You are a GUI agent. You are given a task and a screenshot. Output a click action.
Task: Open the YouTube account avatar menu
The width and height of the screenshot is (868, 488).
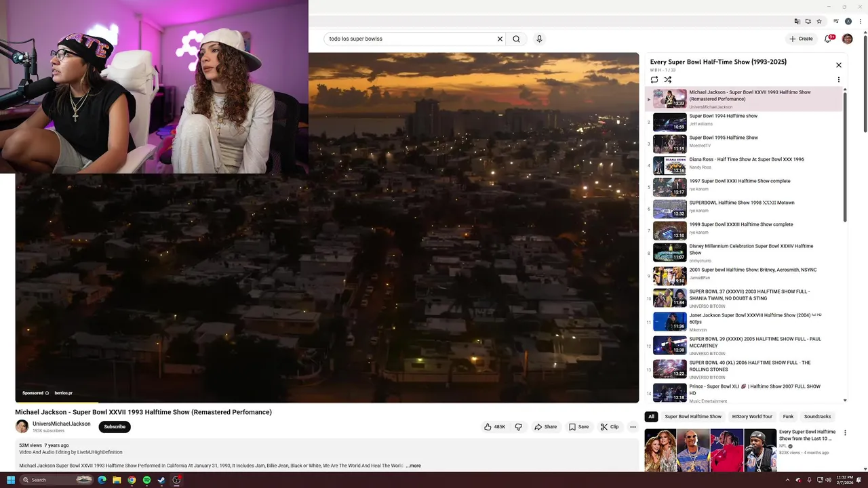(x=847, y=39)
